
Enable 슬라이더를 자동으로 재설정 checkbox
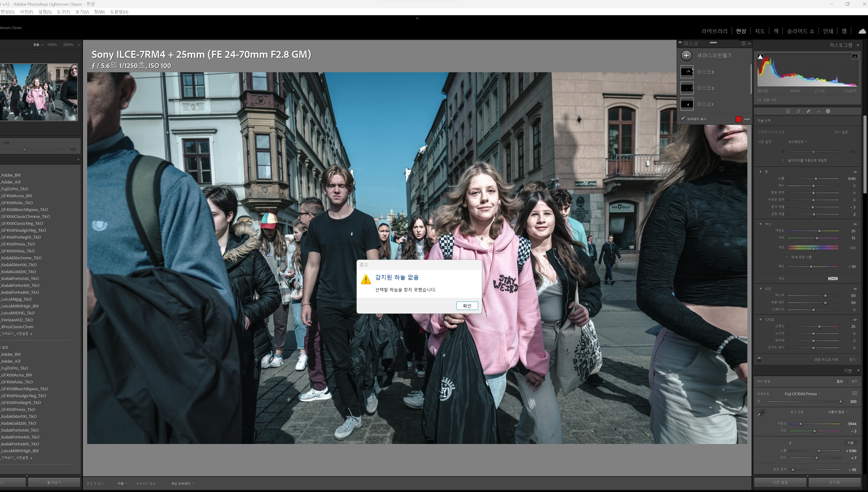[783, 160]
